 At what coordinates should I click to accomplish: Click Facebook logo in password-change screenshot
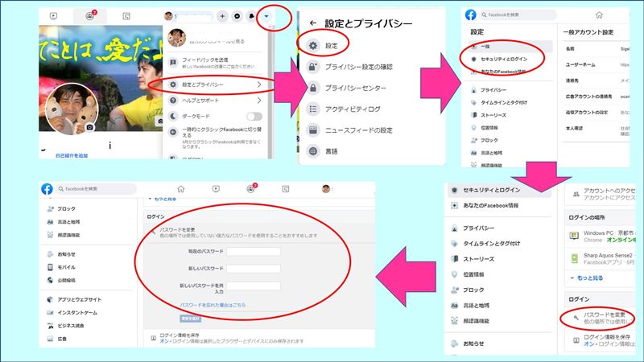pos(47,189)
